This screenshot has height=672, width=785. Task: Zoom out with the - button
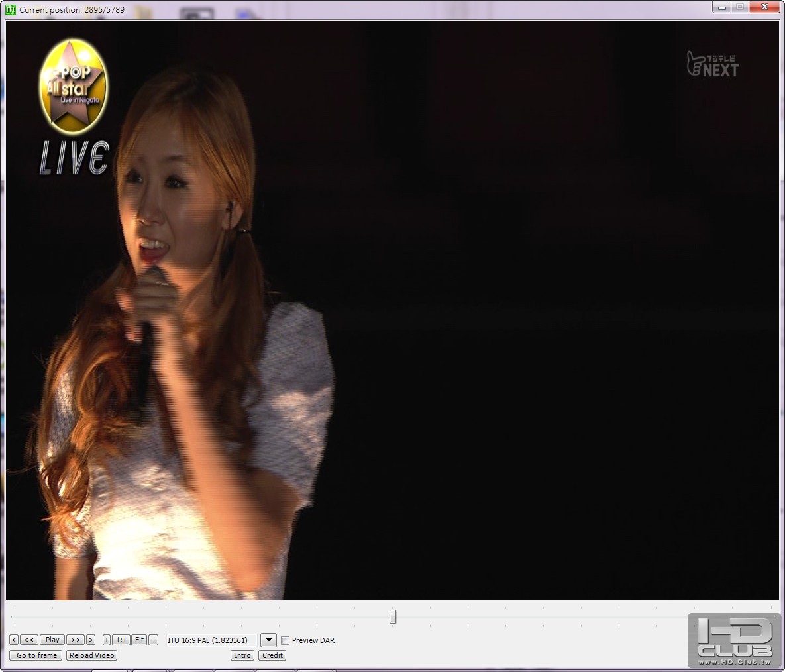153,640
